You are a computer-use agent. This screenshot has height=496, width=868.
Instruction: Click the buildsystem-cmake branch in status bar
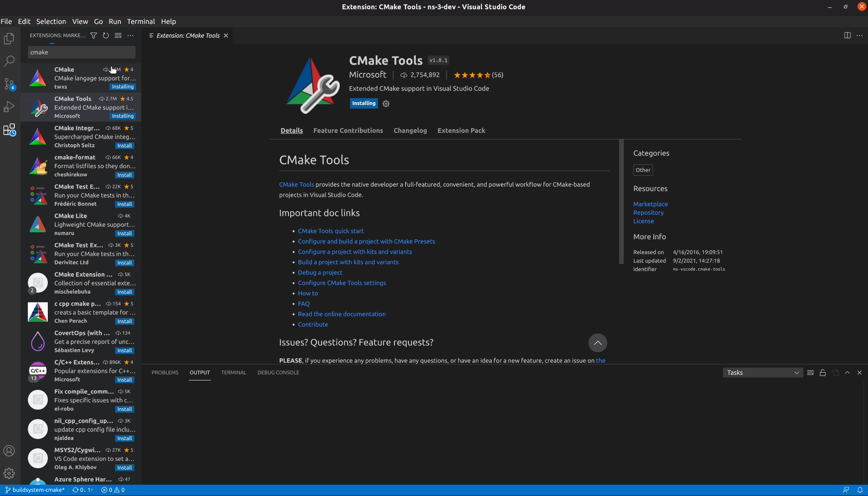pyautogui.click(x=35, y=490)
